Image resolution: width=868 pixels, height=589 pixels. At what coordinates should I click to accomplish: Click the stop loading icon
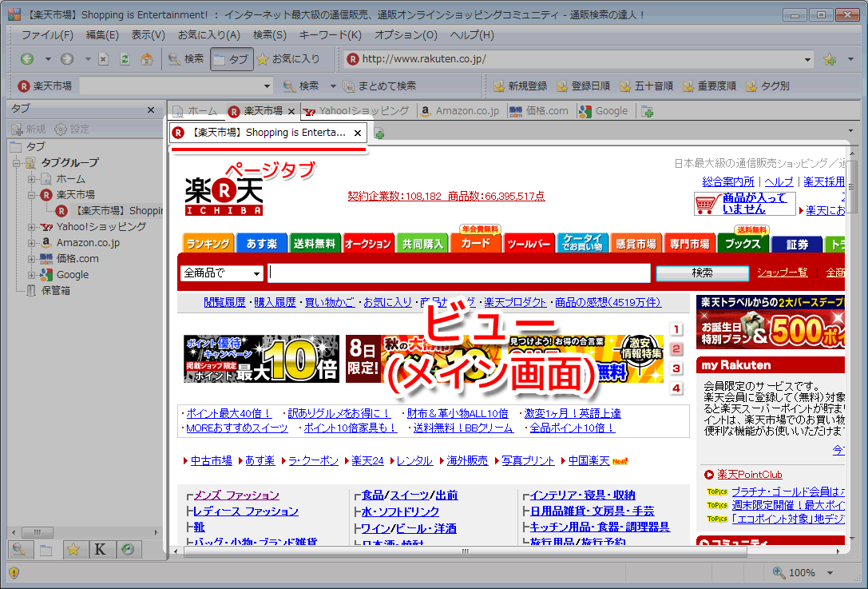pos(104,58)
